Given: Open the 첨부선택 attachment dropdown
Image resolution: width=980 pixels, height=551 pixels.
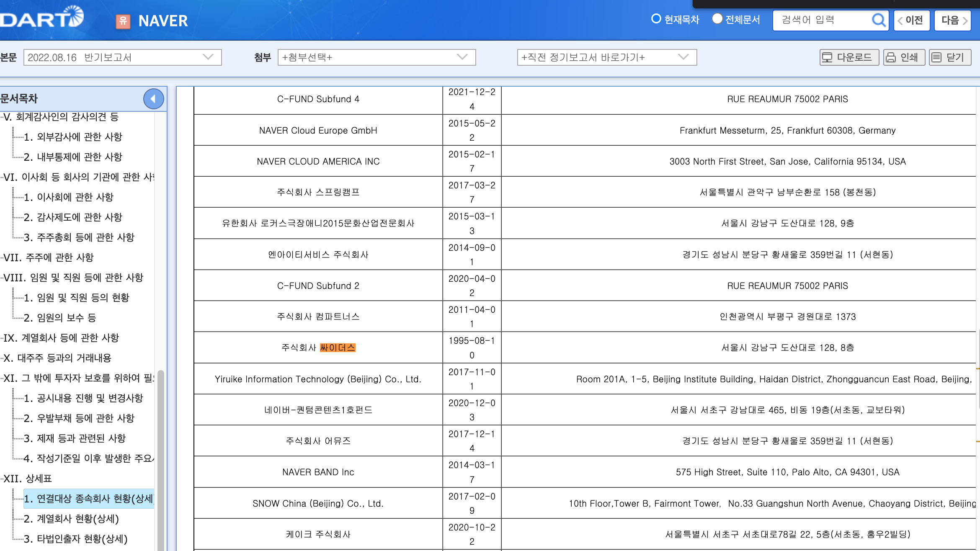Looking at the screenshot, I should (x=376, y=57).
